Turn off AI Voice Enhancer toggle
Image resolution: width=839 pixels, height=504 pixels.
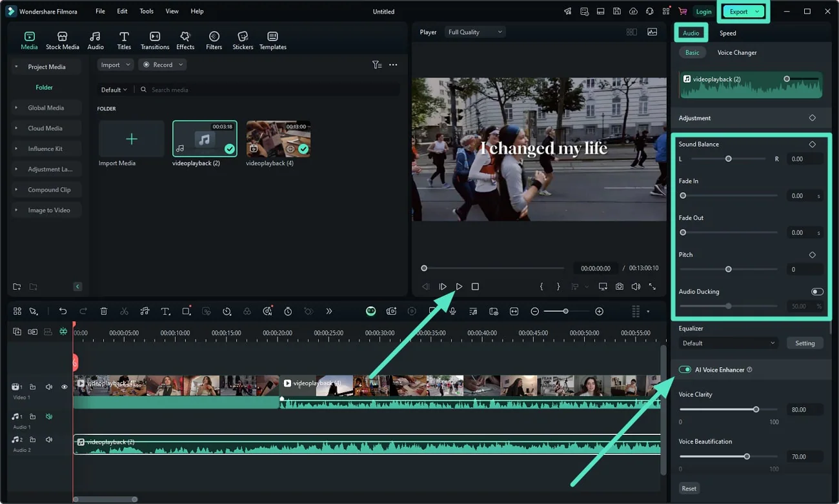point(685,370)
